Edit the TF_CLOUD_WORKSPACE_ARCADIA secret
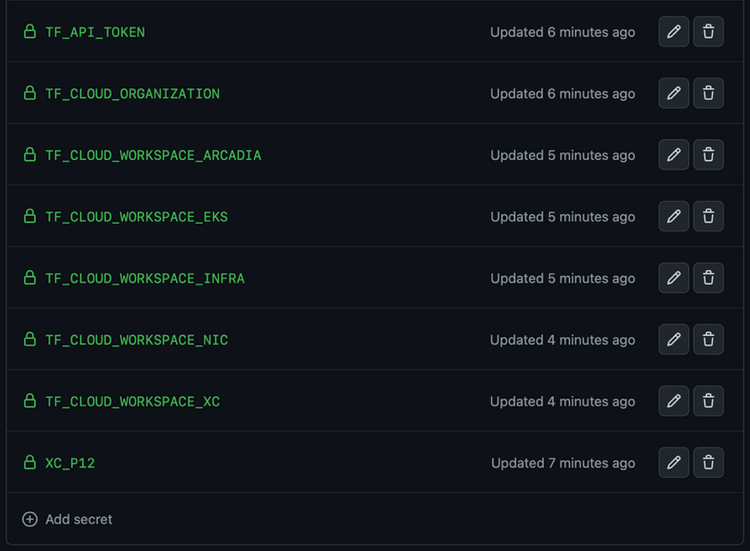750x551 pixels. [673, 155]
